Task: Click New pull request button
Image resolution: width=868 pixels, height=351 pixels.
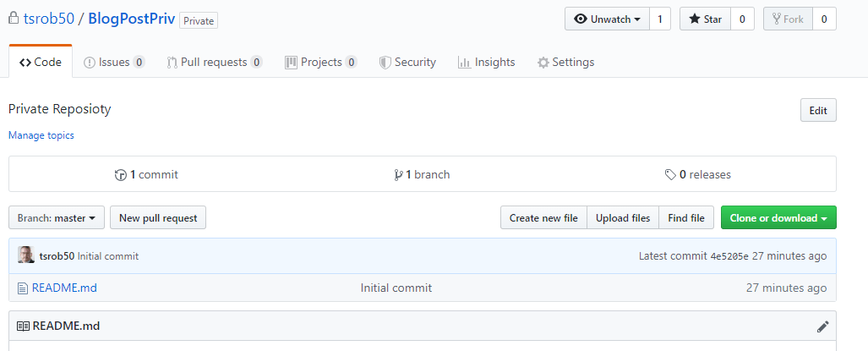Action: point(158,218)
